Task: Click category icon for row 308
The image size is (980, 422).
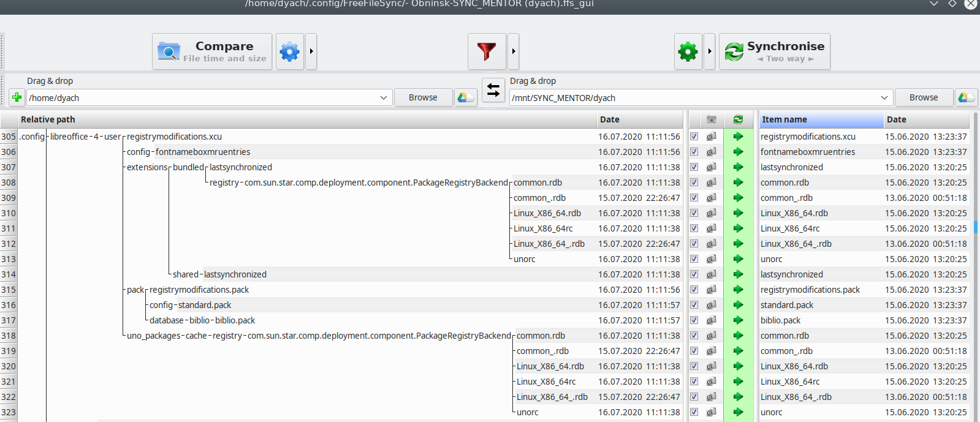Action: 711,183
